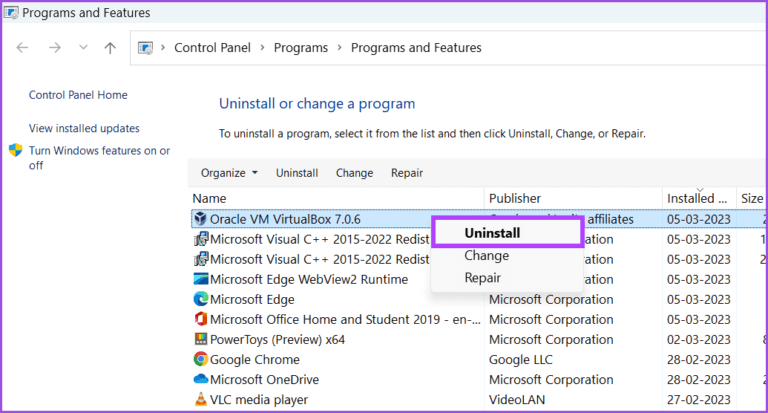Open Turn Windows features on or off
This screenshot has height=413, width=768.
tap(99, 158)
